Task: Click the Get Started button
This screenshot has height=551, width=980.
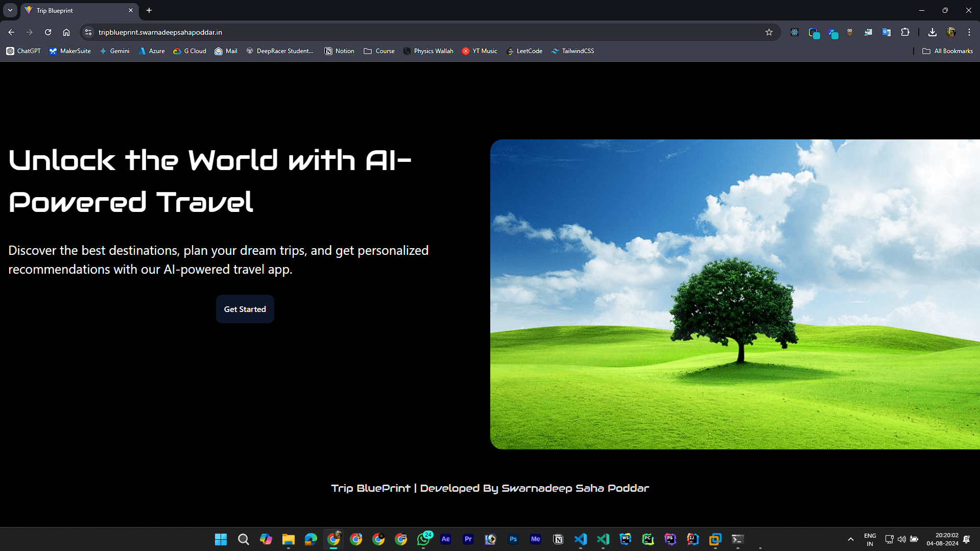Action: click(x=245, y=309)
